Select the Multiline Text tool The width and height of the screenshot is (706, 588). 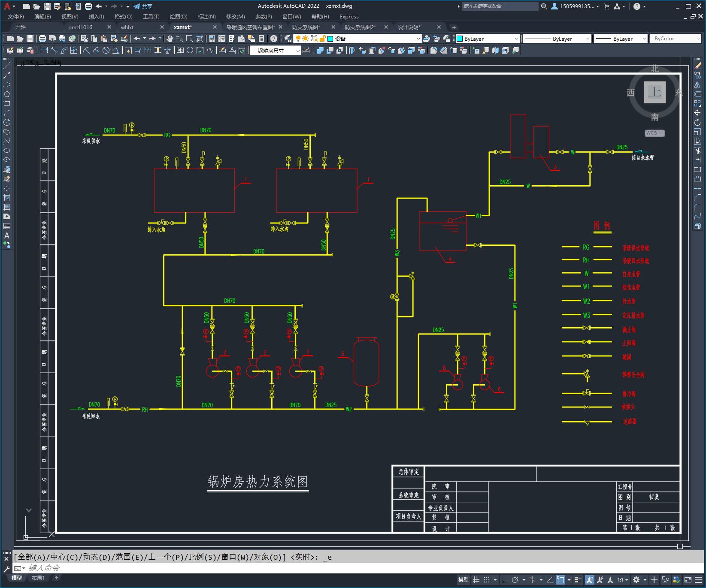(7, 235)
